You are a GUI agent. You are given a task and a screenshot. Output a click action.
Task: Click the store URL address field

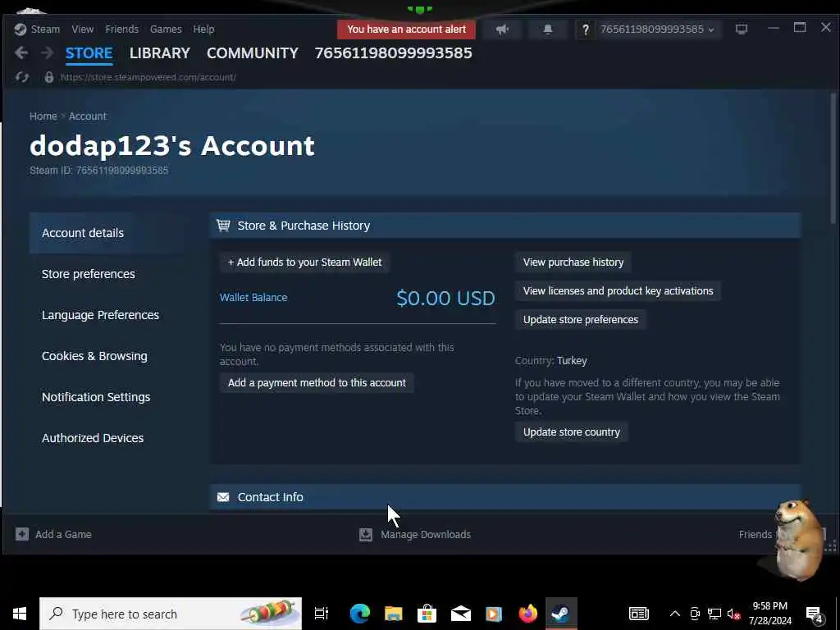tap(148, 77)
